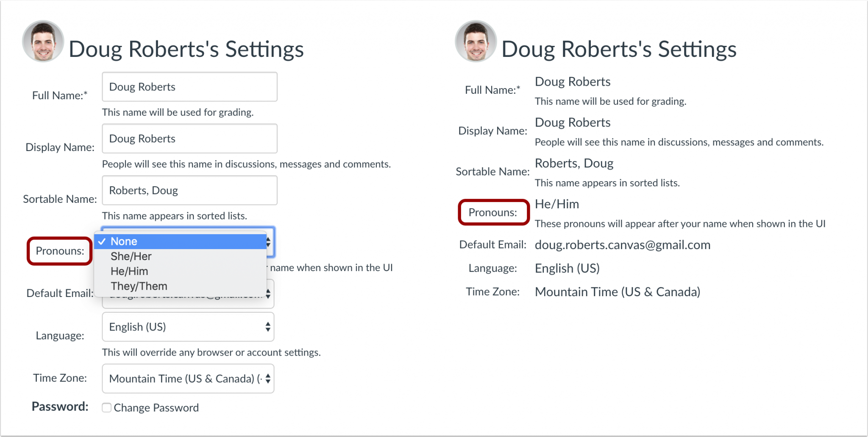This screenshot has width=868, height=437.
Task: Click the Password label
Action: click(60, 406)
